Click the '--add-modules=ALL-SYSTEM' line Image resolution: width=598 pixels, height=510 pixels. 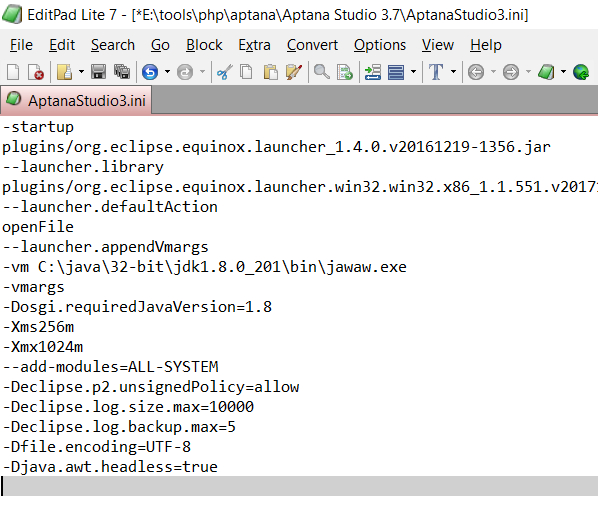coord(111,367)
